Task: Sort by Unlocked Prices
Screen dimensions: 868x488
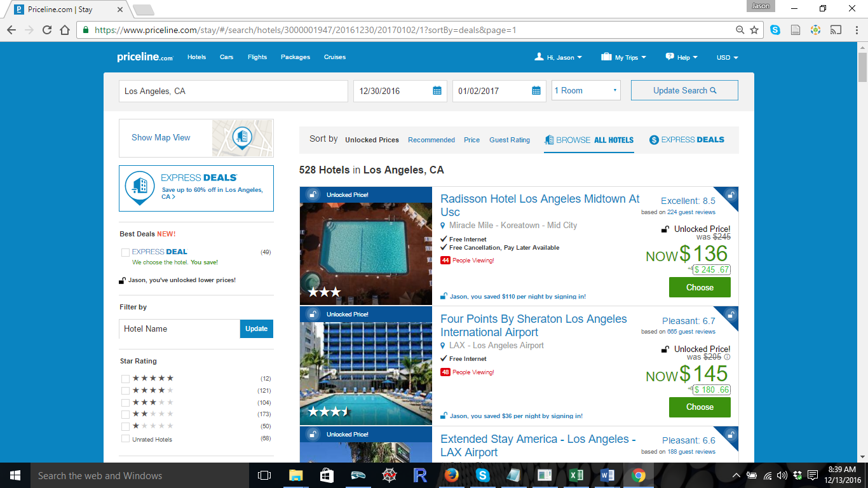Action: tap(372, 140)
